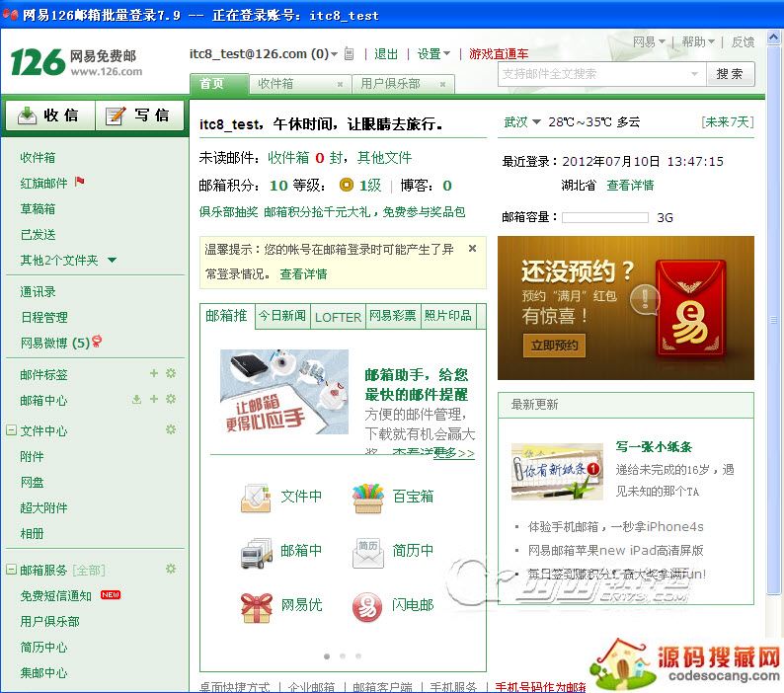This screenshot has height=693, width=784.
Task: Open the account dropdown arrow after itc8_test@126.com
Action: click(x=334, y=54)
